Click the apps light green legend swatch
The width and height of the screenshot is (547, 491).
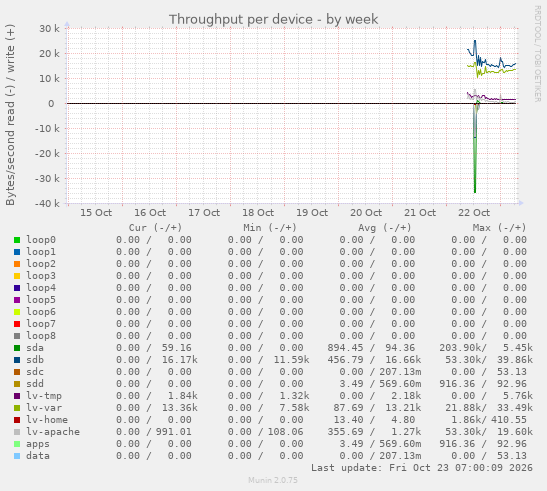(17, 444)
